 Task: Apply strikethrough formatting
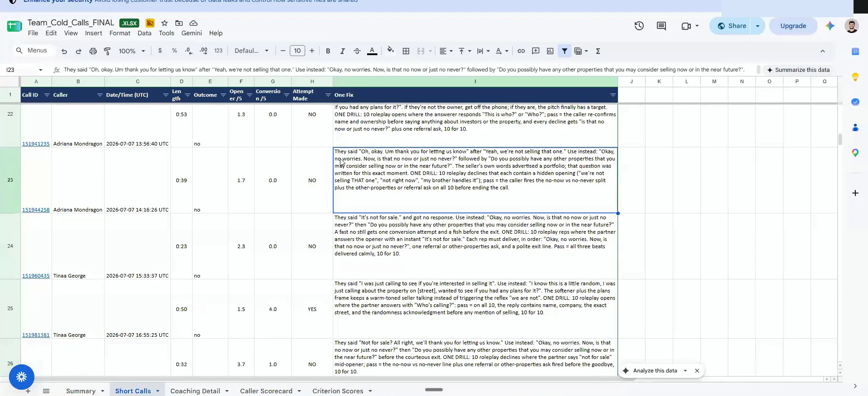pos(357,51)
